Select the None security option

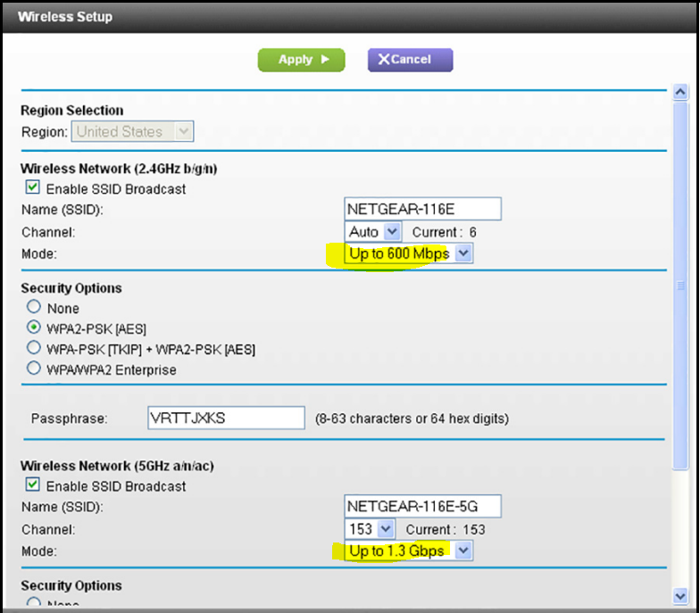tap(34, 309)
